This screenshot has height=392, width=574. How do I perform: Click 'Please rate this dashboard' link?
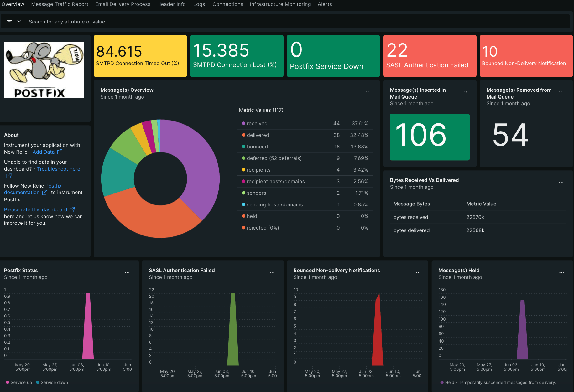coord(35,209)
